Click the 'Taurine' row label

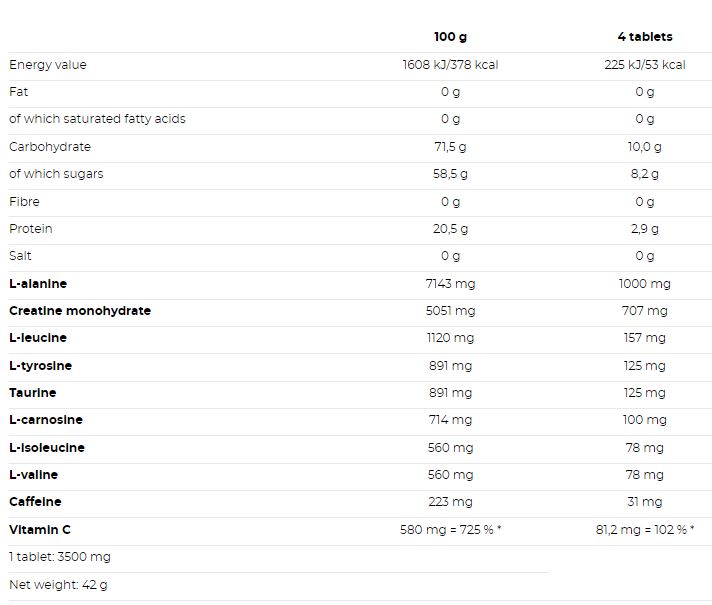[33, 393]
